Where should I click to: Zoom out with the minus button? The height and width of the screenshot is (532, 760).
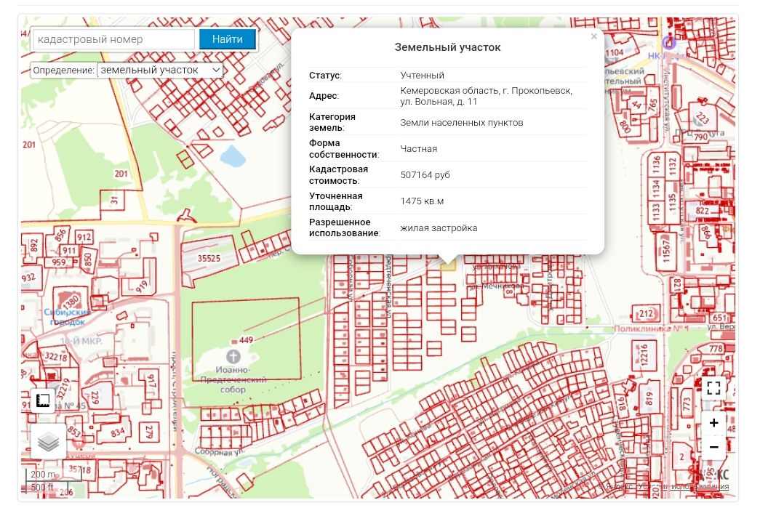click(x=713, y=447)
